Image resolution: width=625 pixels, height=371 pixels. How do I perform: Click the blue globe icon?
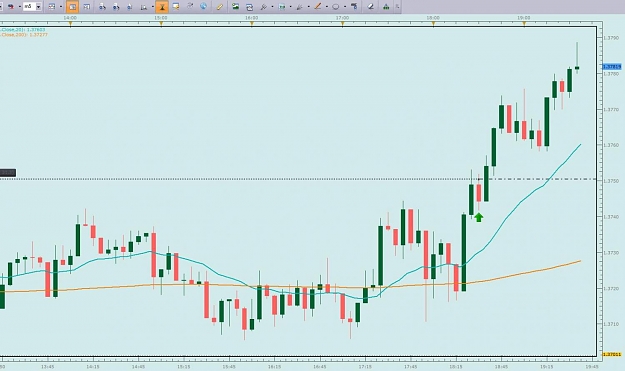click(x=203, y=6)
